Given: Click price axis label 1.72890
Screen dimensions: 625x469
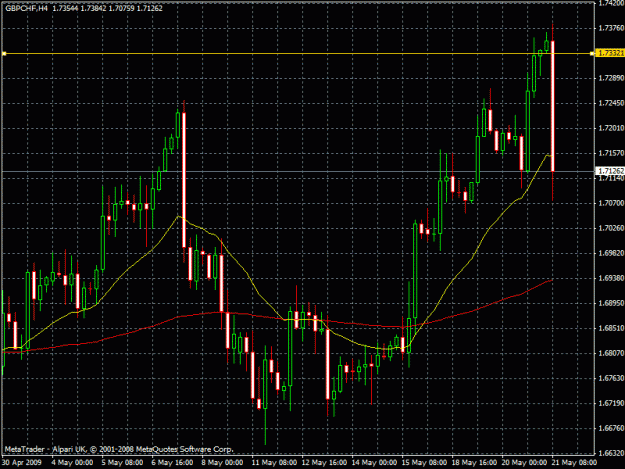Looking at the screenshot, I should coord(611,78).
